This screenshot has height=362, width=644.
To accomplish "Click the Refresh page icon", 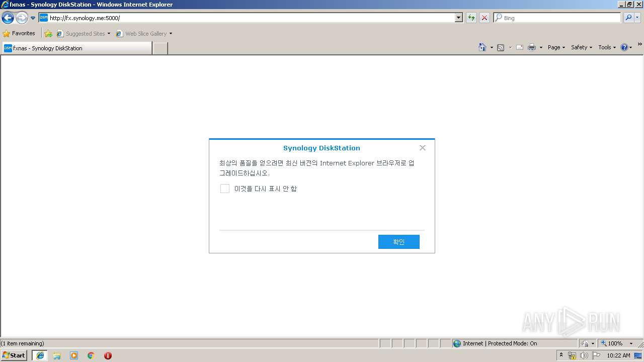I will [x=471, y=18].
